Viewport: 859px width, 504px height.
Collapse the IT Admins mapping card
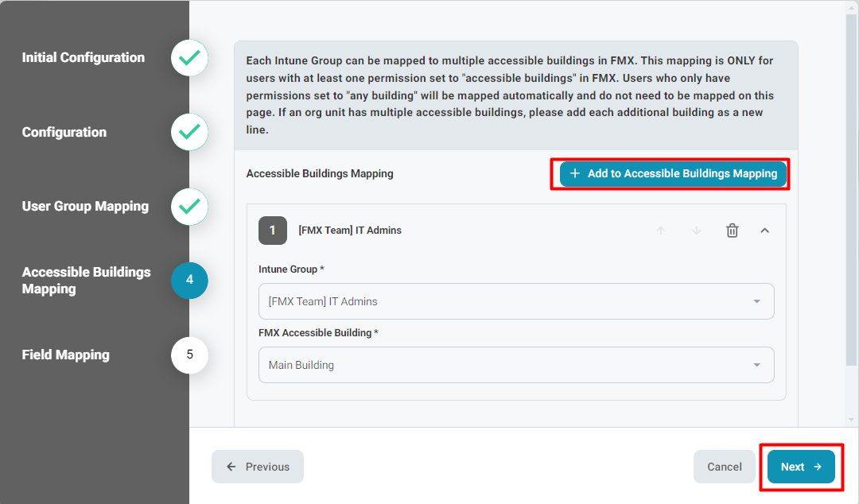pyautogui.click(x=764, y=231)
